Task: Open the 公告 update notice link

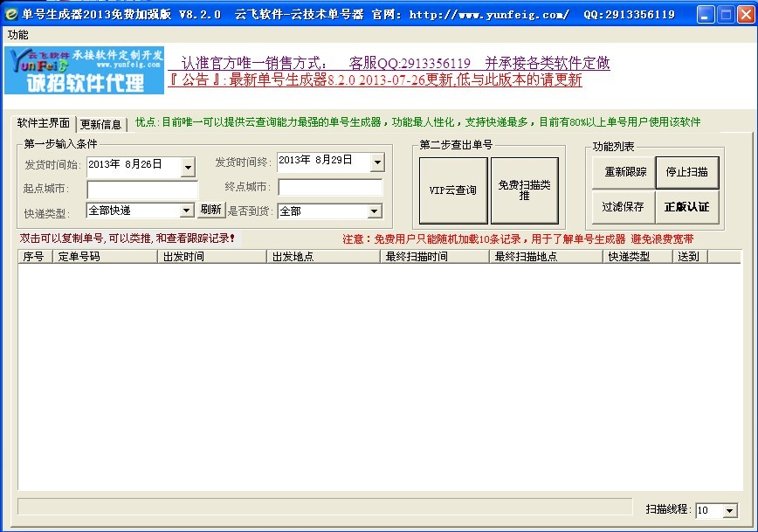Action: pos(376,79)
